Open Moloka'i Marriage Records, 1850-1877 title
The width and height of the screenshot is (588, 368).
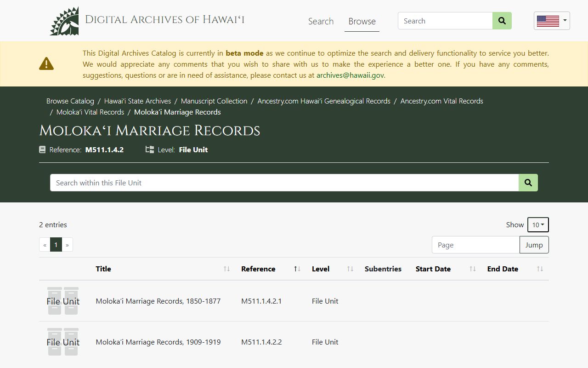158,301
